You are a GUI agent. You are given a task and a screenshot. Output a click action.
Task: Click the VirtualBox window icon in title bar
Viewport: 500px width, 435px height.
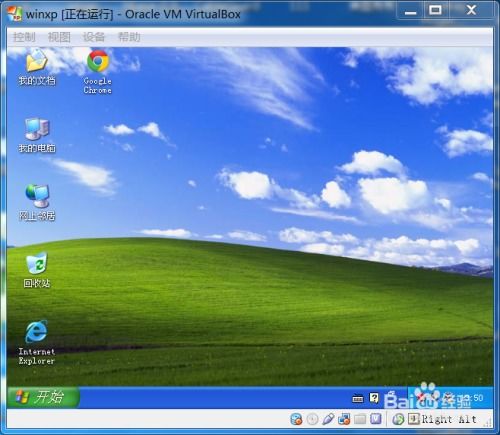[x=14, y=14]
